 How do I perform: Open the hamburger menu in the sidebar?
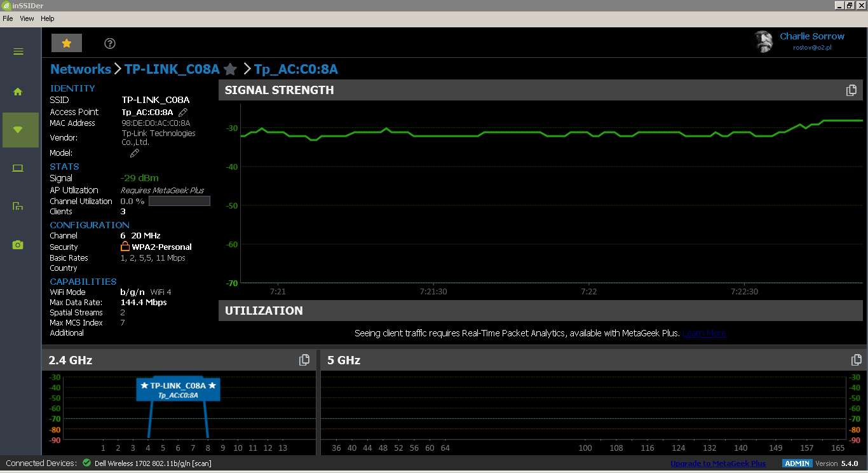pos(18,51)
